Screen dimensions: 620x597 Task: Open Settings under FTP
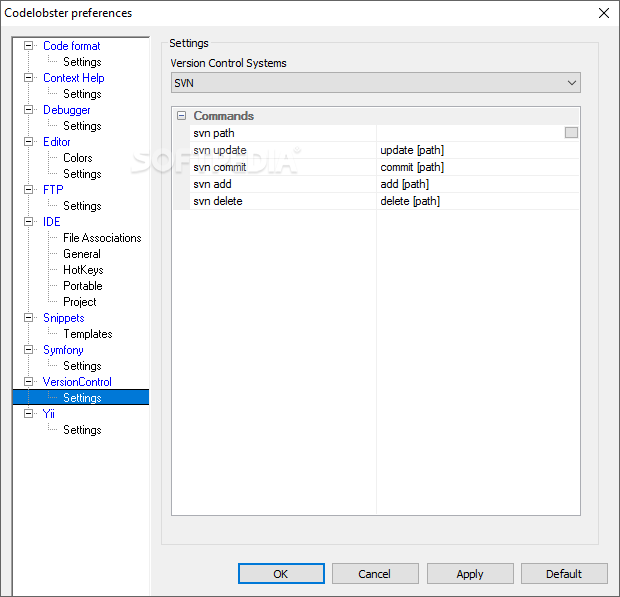pyautogui.click(x=82, y=206)
